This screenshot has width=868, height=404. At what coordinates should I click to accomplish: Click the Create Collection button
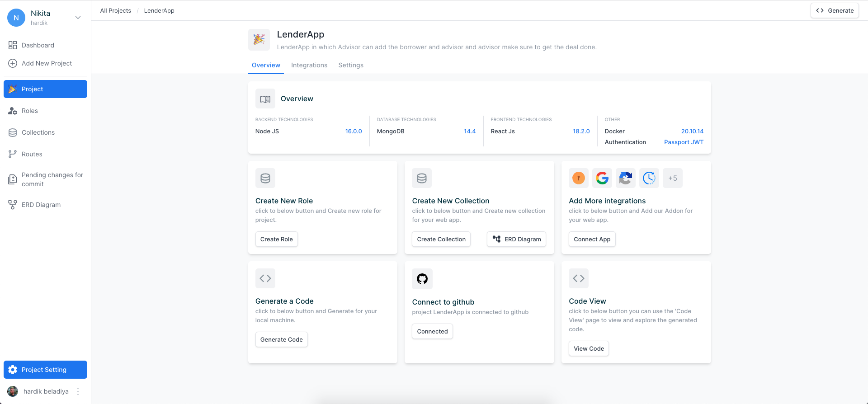coord(441,239)
